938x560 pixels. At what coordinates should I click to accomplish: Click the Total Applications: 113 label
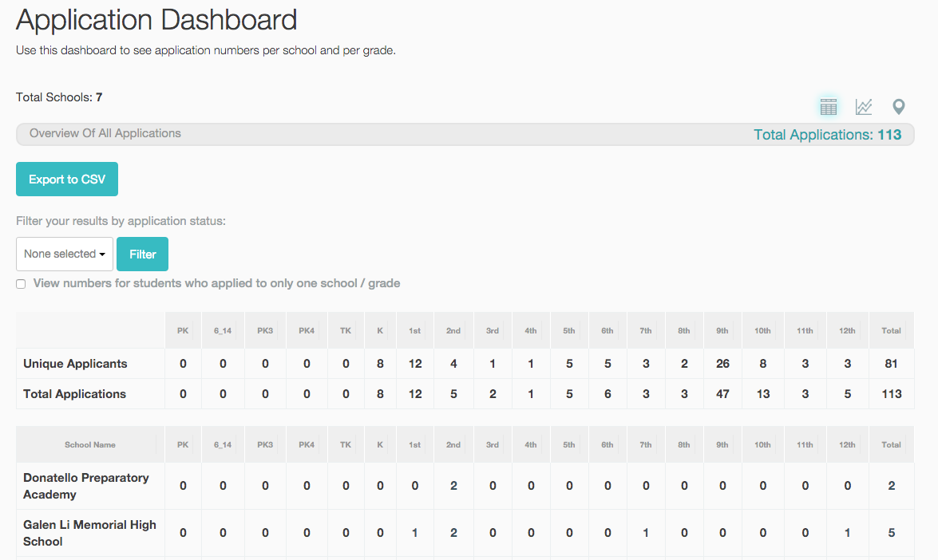[x=827, y=135]
